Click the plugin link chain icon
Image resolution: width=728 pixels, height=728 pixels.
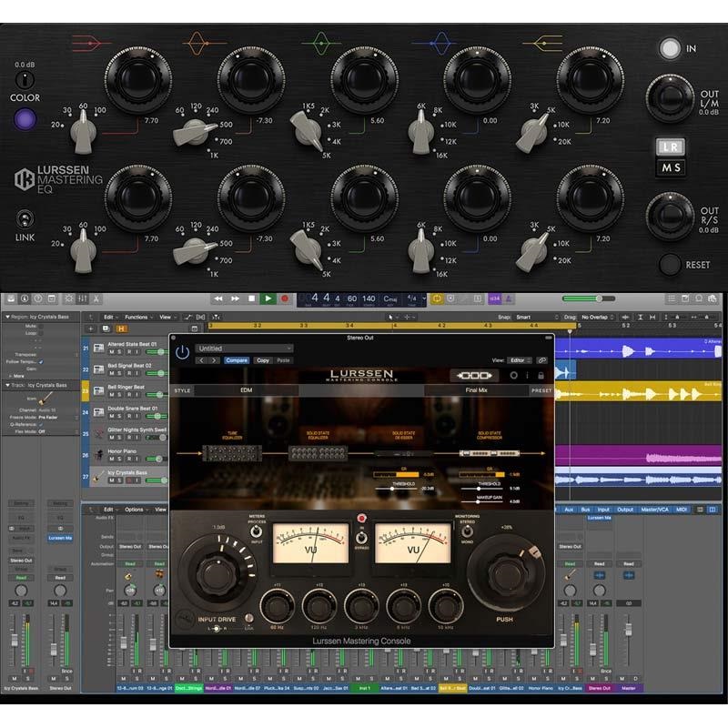541,360
